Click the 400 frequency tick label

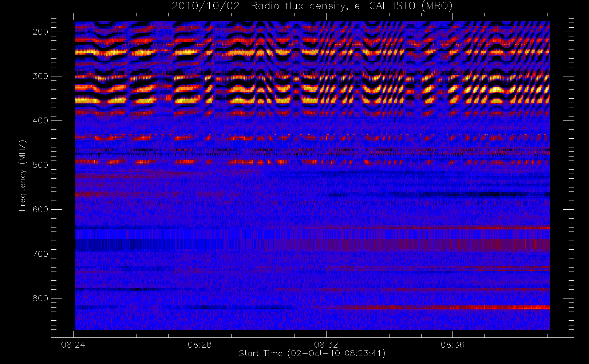40,120
